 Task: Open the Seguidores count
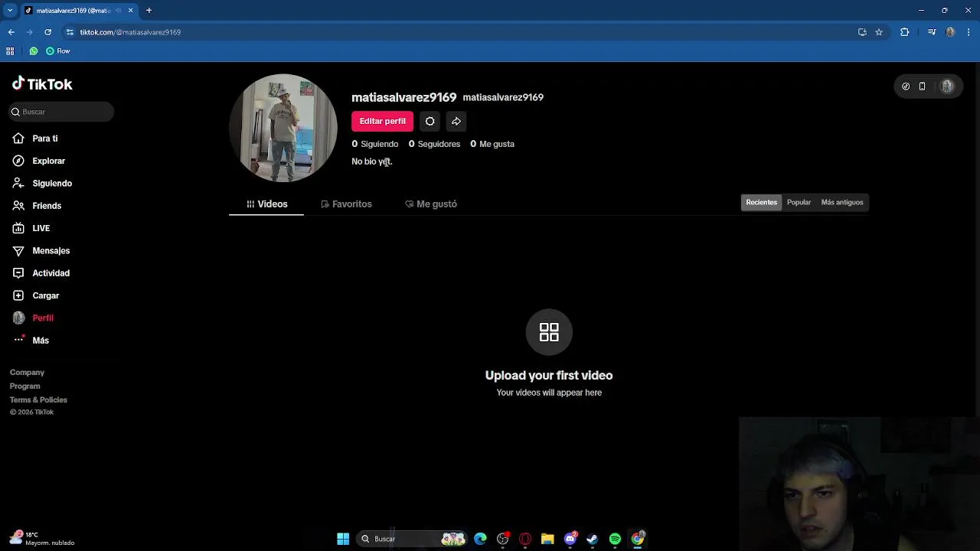pos(434,144)
